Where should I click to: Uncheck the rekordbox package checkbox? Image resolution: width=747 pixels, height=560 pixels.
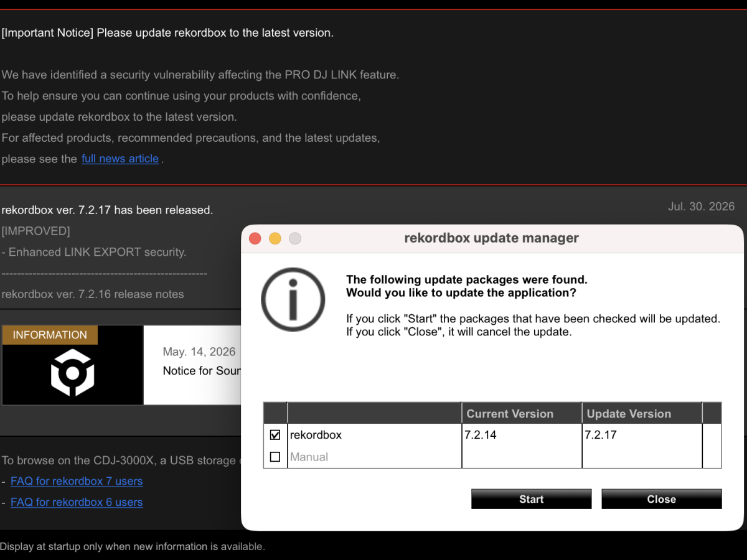click(275, 435)
